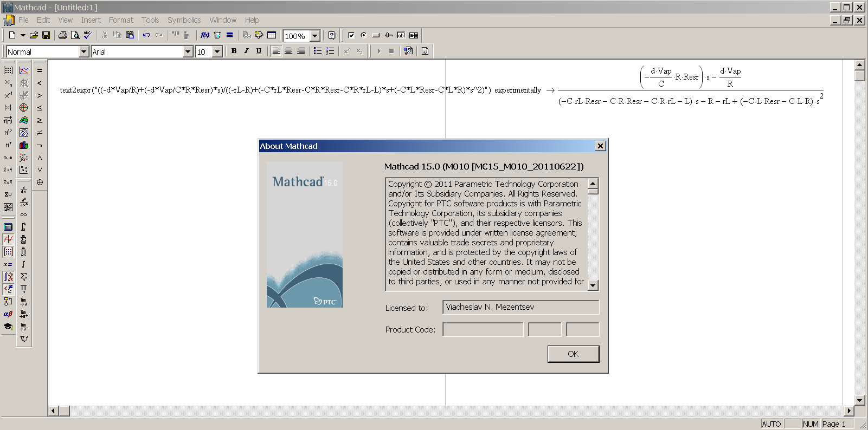Toggle Bold formatting
The width and height of the screenshot is (868, 430).
pyautogui.click(x=234, y=51)
